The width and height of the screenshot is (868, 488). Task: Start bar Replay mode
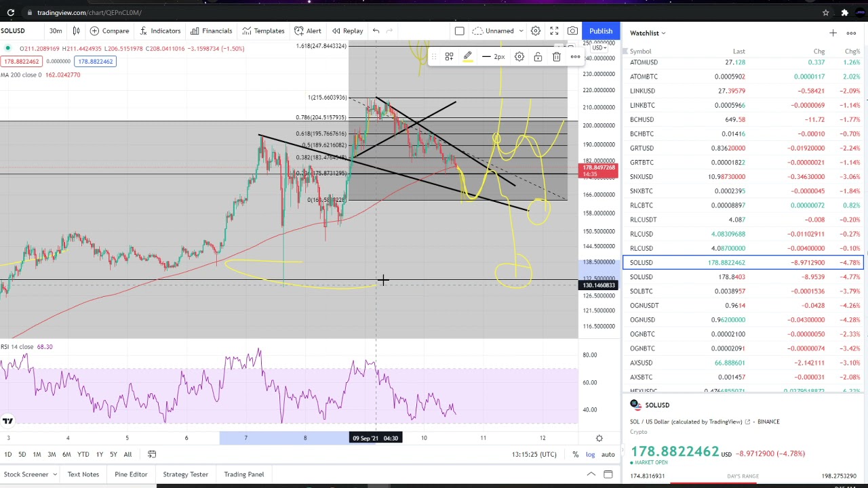click(347, 30)
